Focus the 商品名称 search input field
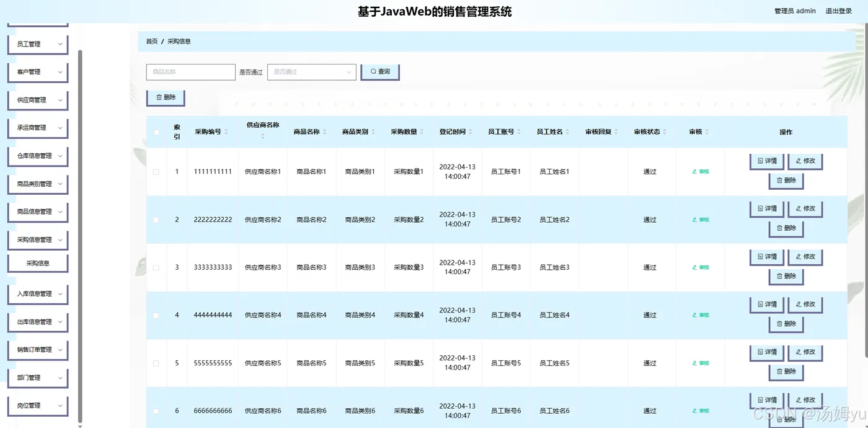Screen dimensions: 868x428 [191, 72]
